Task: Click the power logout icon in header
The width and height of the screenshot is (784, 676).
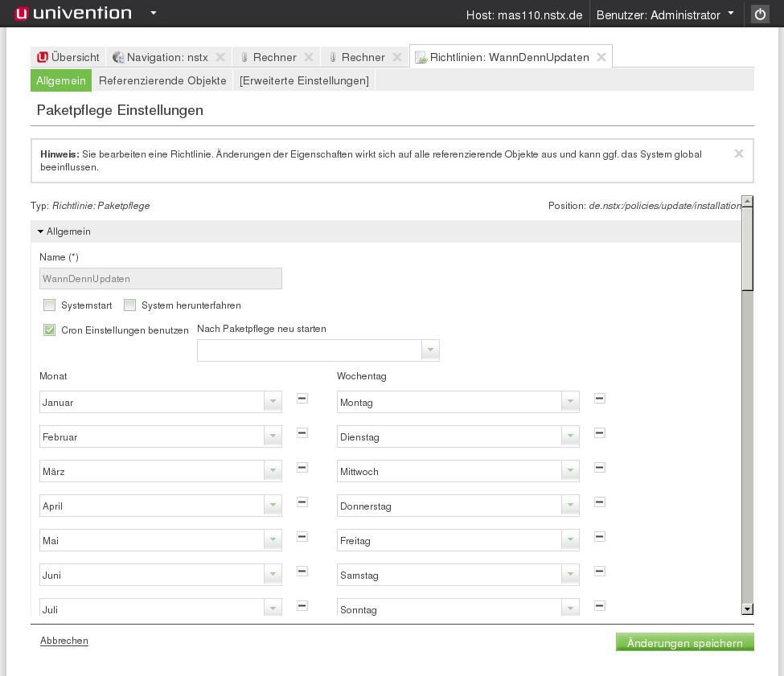Action: coord(760,14)
